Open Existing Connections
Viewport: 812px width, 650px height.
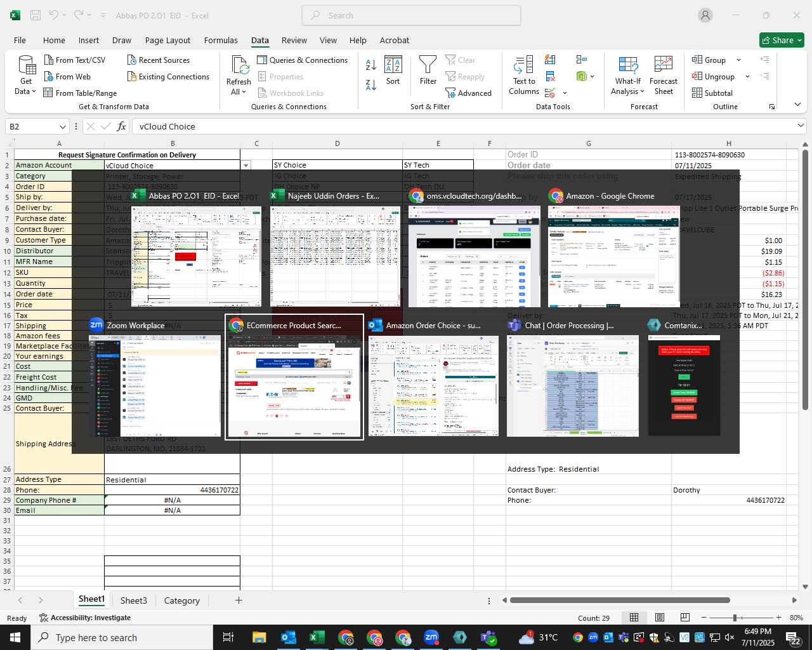[x=168, y=76]
